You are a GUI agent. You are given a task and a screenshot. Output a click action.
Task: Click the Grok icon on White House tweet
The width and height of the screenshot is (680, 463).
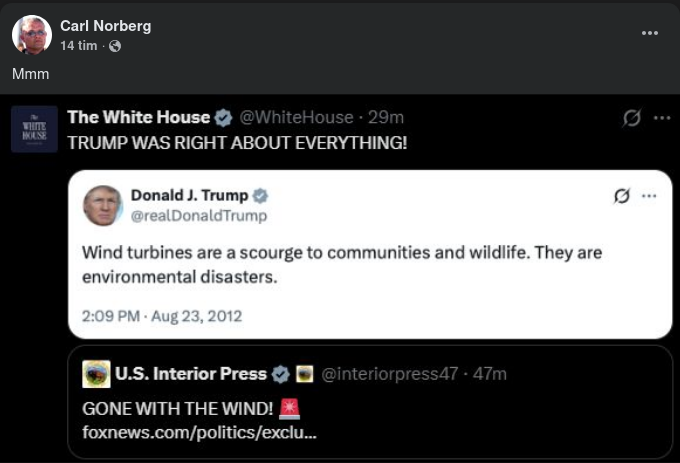pos(631,118)
